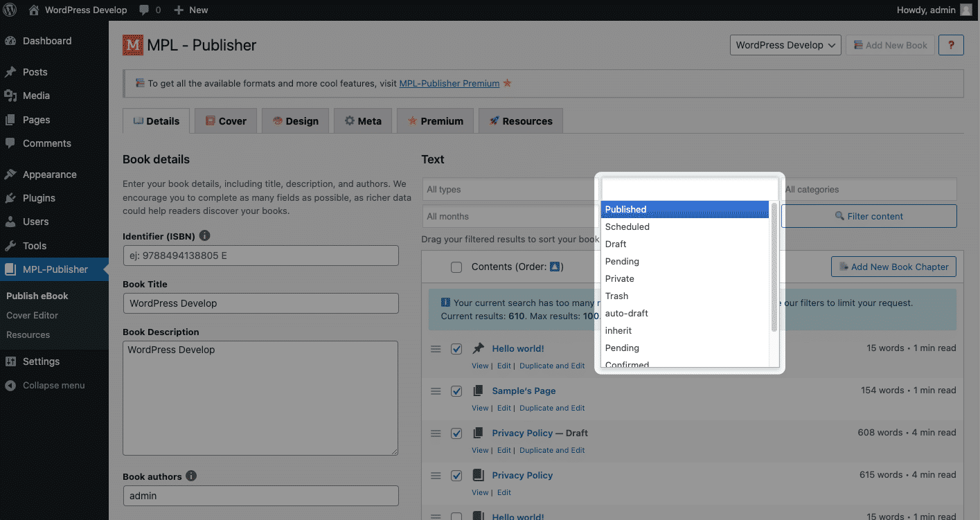Switch to the Resources tab
Viewport: 980px width, 520px height.
click(520, 120)
